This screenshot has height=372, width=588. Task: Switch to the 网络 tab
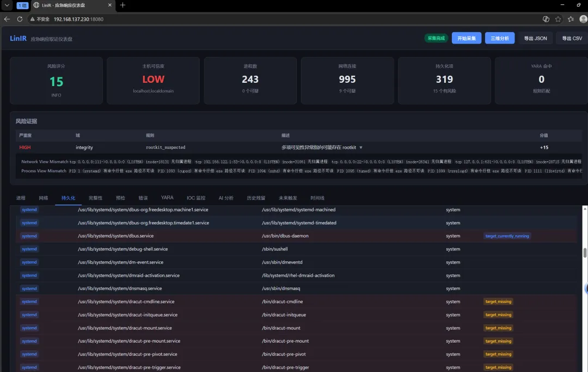pyautogui.click(x=44, y=198)
